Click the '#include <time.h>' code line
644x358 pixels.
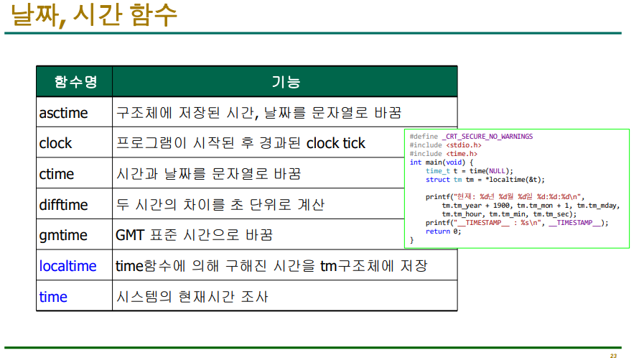point(443,154)
